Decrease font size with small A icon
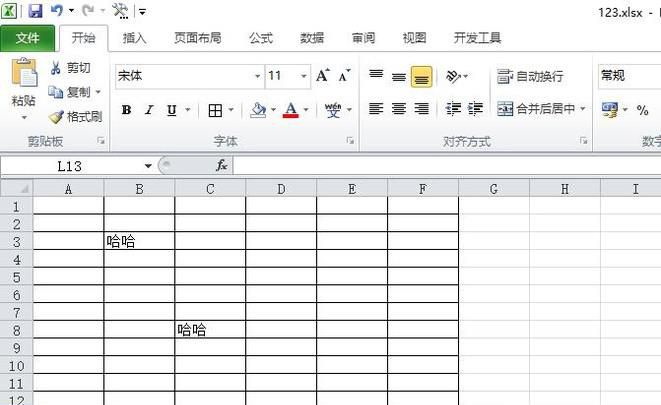Viewport: 661px width, 405px height. tap(344, 75)
